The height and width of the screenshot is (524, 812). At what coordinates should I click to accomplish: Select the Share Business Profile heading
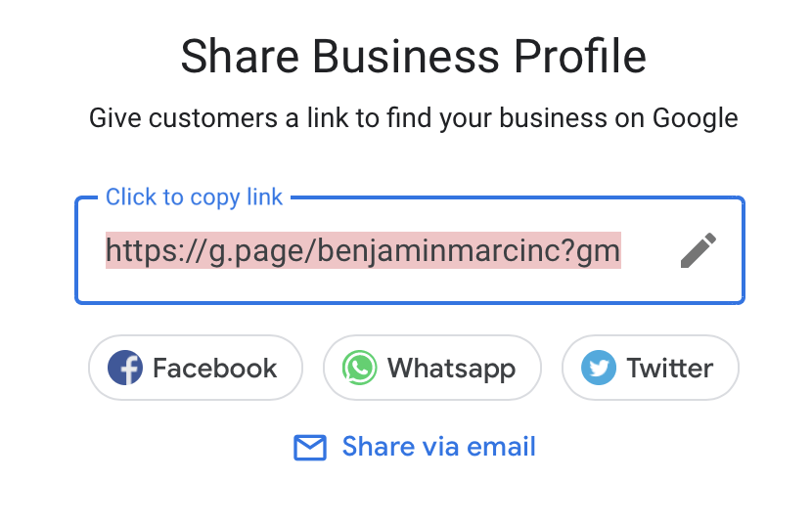[413, 57]
